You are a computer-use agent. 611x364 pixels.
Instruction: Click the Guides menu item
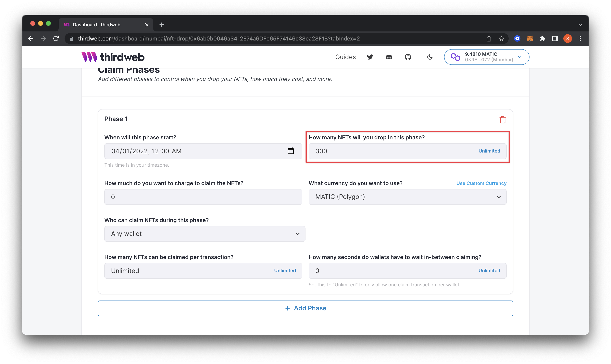(345, 57)
